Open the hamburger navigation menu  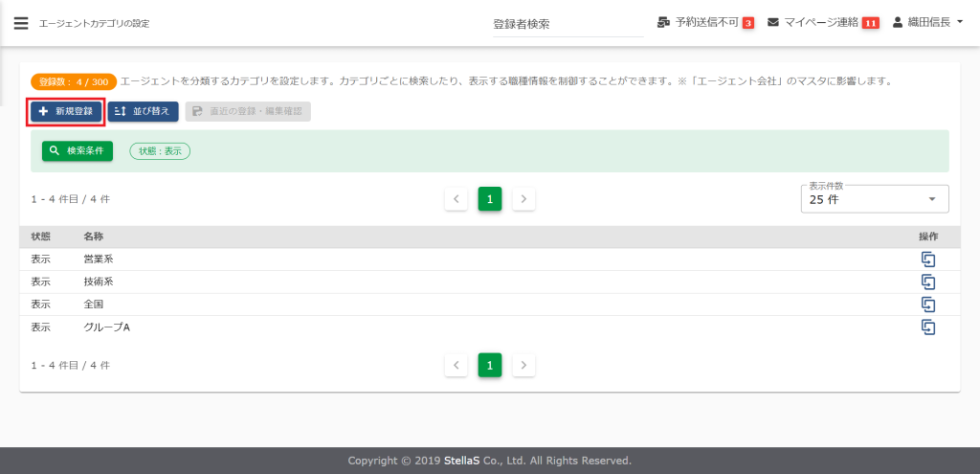[21, 23]
